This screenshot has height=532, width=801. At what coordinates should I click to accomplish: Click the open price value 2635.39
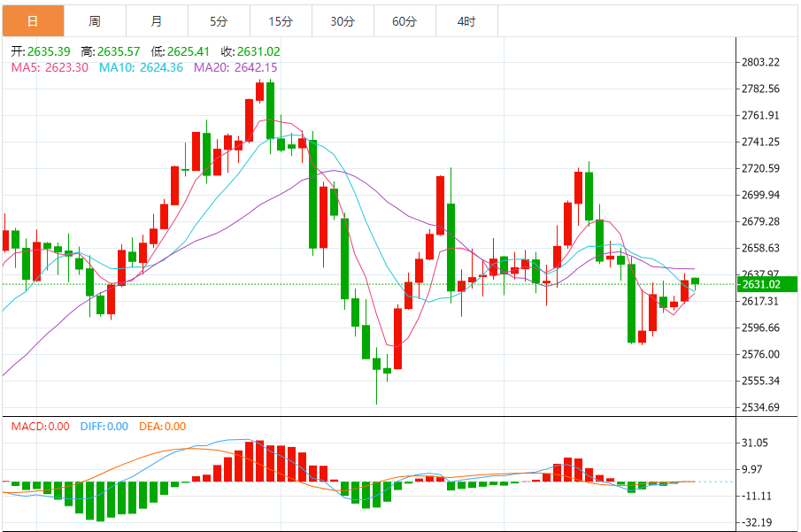pyautogui.click(x=49, y=51)
